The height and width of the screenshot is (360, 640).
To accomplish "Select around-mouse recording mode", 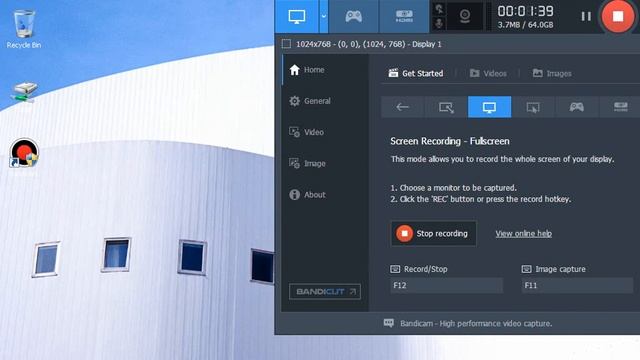I will click(x=533, y=107).
